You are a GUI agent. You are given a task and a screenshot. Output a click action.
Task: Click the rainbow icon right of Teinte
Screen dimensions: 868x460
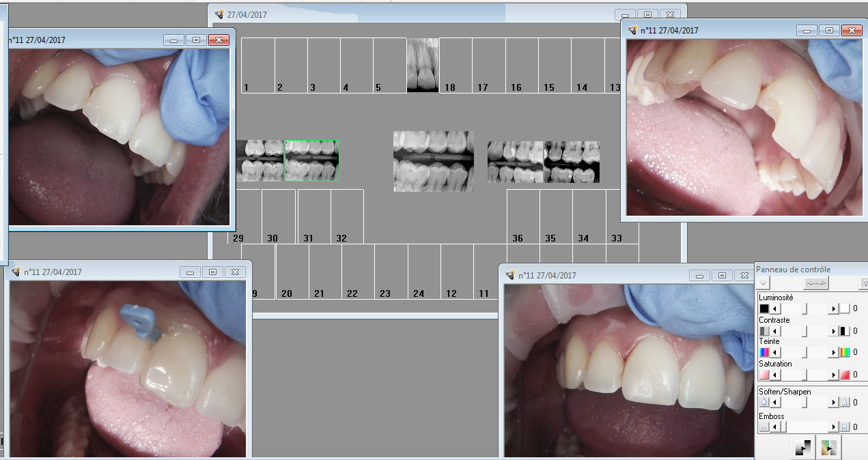pos(845,353)
